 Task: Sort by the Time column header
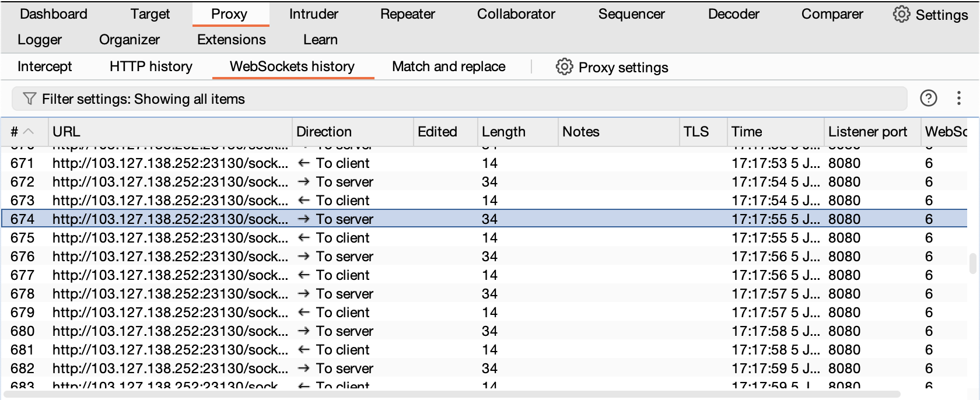tap(747, 132)
